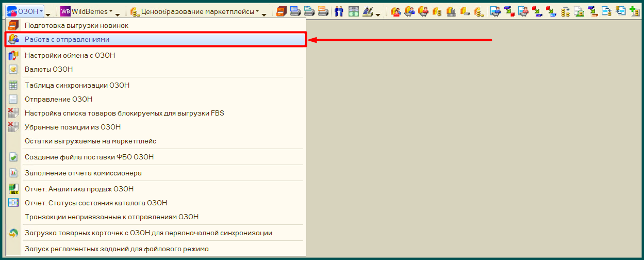
Task: Open Таблица синхронизации ОЗОН
Action: [155, 85]
